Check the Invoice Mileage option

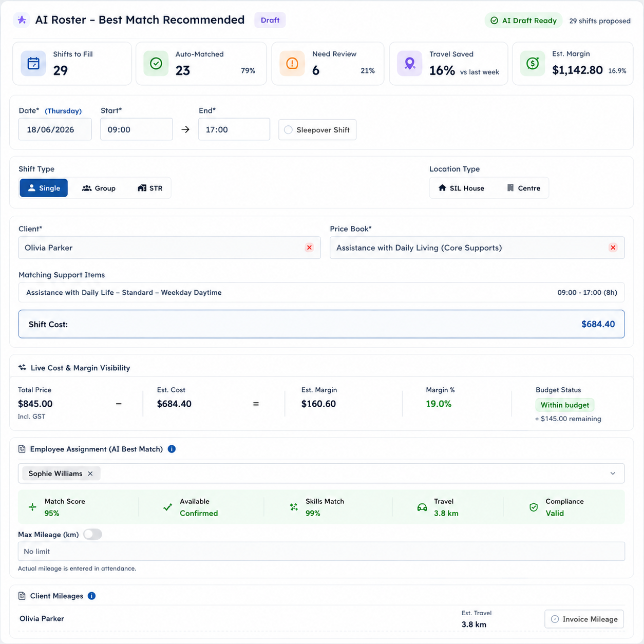[584, 619]
